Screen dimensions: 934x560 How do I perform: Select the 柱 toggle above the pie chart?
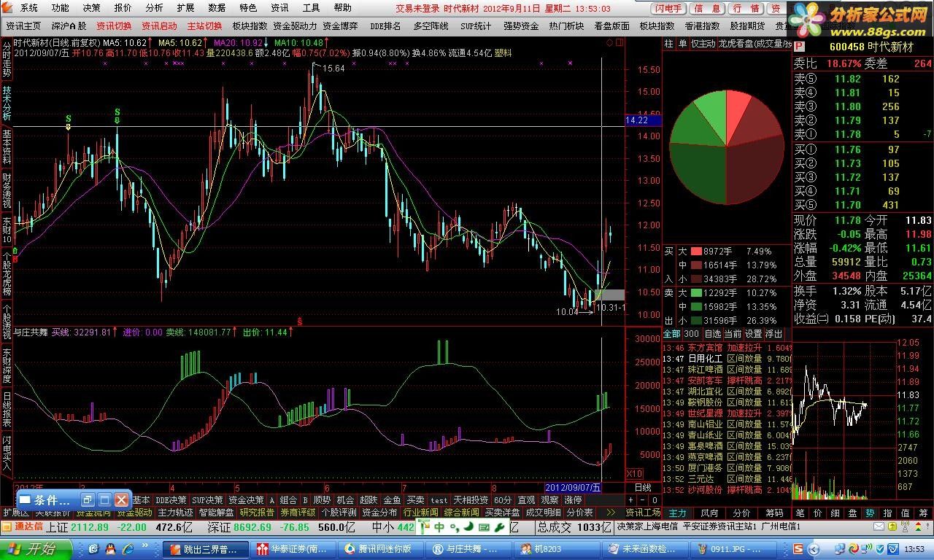(668, 44)
